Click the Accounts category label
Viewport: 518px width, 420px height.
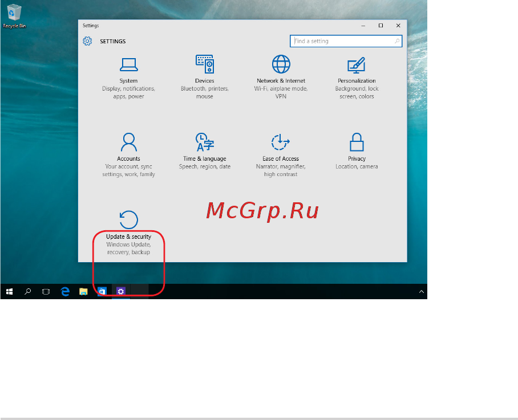click(128, 158)
